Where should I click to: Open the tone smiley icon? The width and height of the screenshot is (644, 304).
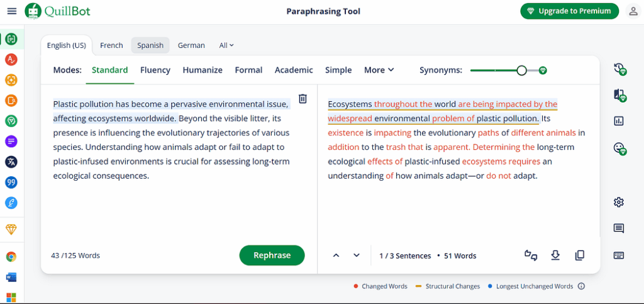[x=619, y=149]
